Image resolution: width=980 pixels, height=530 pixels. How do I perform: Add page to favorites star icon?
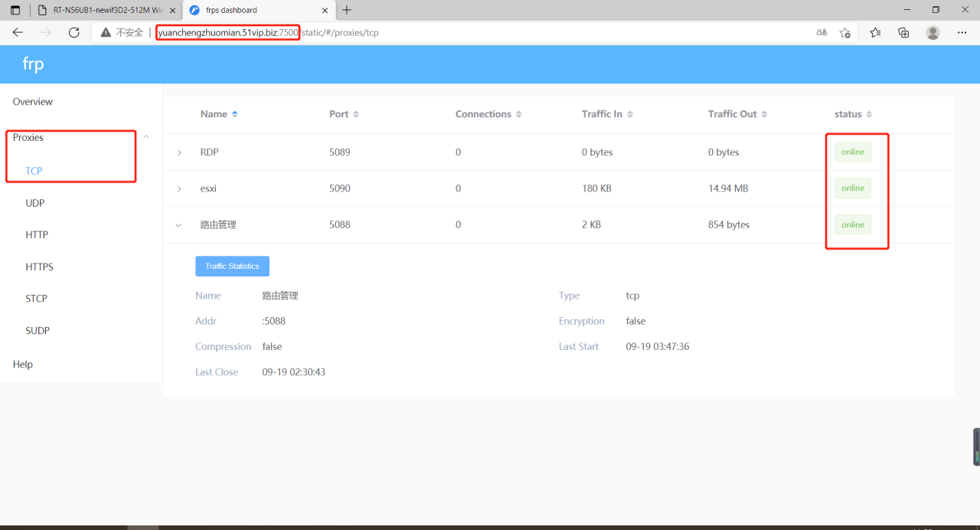pos(844,32)
